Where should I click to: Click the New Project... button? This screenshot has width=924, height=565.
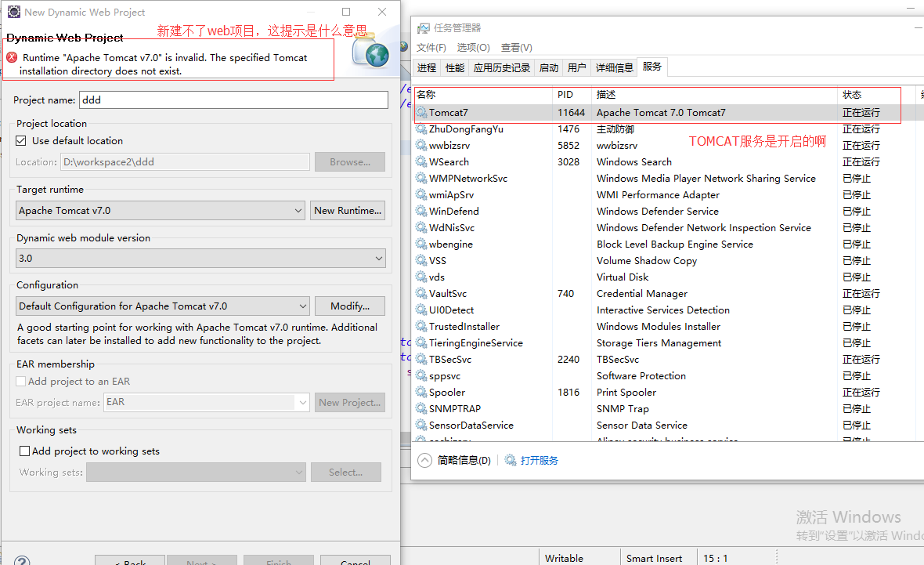350,402
